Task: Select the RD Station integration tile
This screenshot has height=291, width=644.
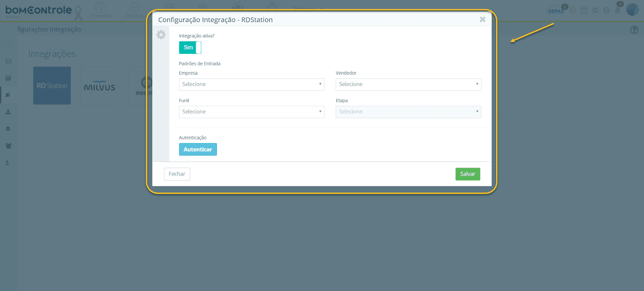Action: click(x=52, y=86)
